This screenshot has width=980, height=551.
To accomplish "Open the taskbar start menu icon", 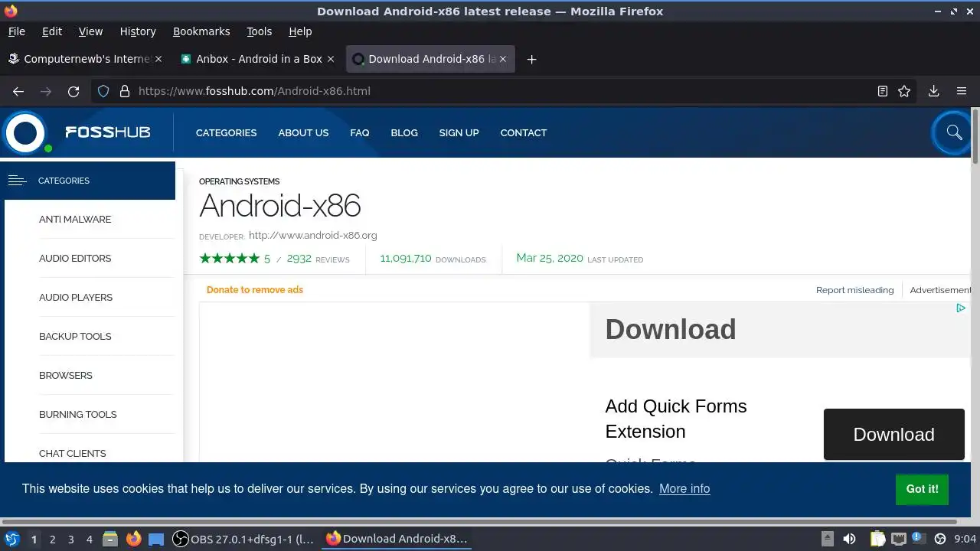I will pos(11,539).
